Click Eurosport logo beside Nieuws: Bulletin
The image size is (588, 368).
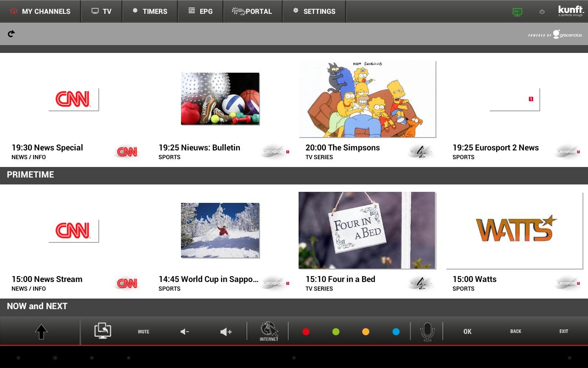click(275, 152)
